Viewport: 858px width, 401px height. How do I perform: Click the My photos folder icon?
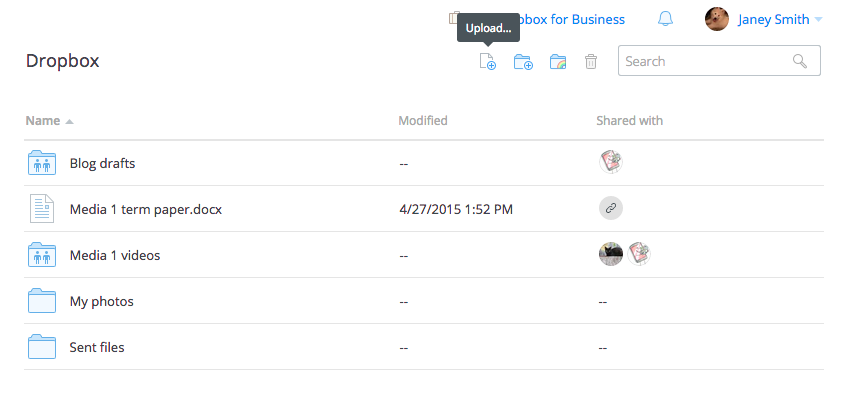point(42,301)
